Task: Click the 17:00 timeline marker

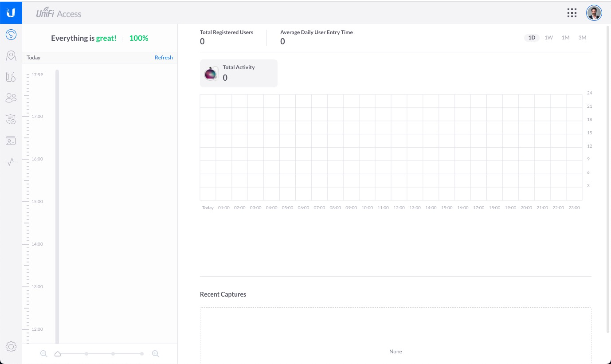Action: click(37, 116)
